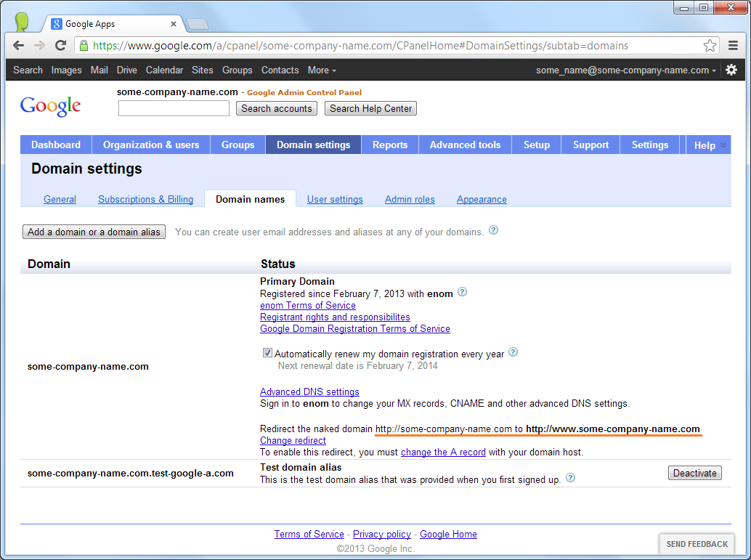Click the help icon beside test domain alias description
This screenshot has height=560, width=751.
(570, 478)
